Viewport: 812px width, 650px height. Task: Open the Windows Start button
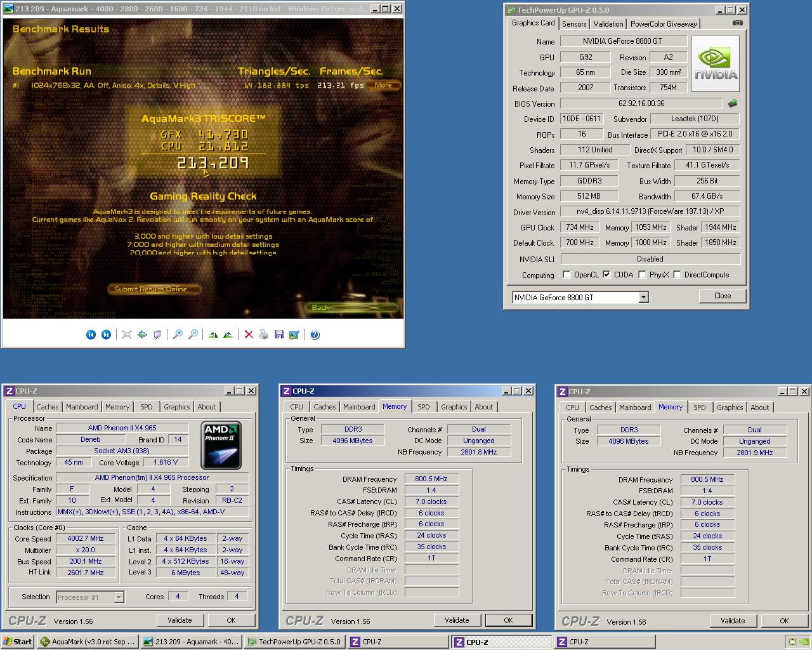18,642
